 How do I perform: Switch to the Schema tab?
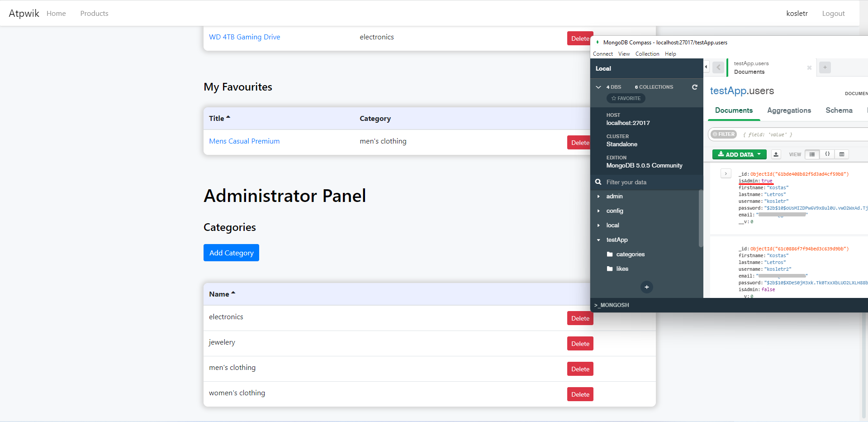(839, 110)
